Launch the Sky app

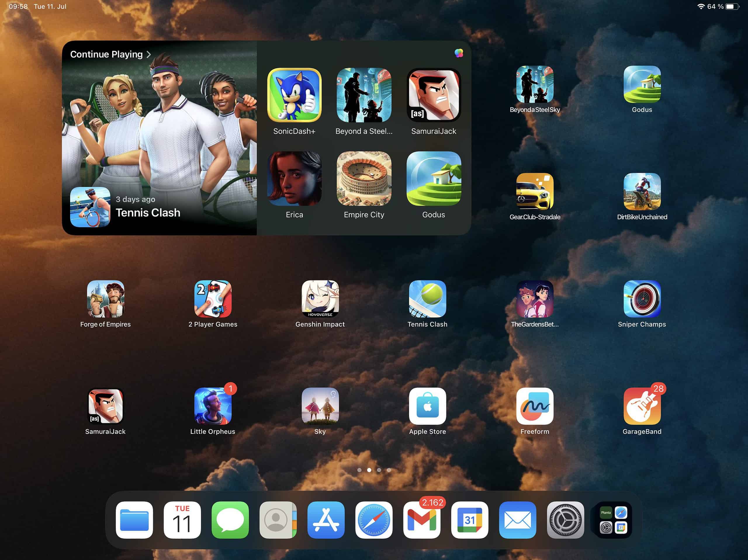[x=320, y=406]
